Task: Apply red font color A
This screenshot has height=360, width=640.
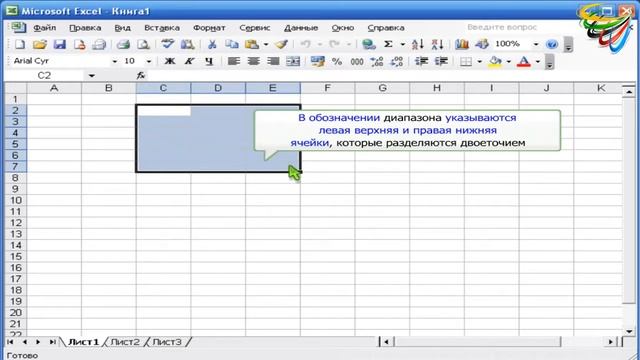Action: point(524,62)
